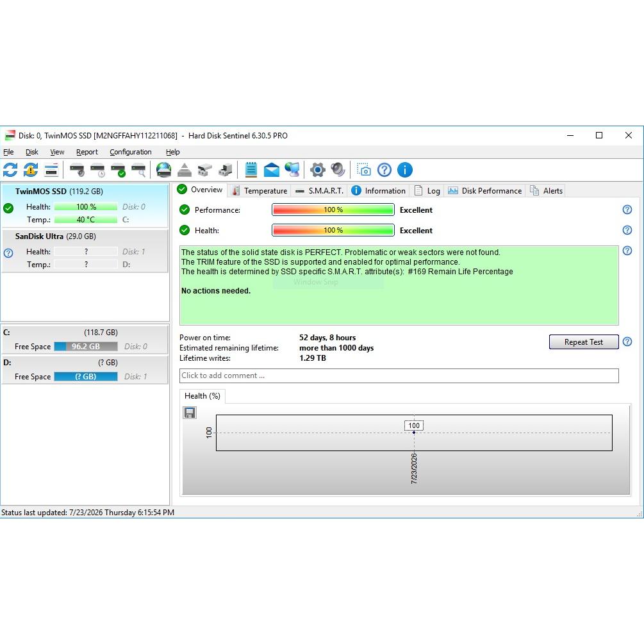Click help icon beside the status text box

click(x=627, y=251)
